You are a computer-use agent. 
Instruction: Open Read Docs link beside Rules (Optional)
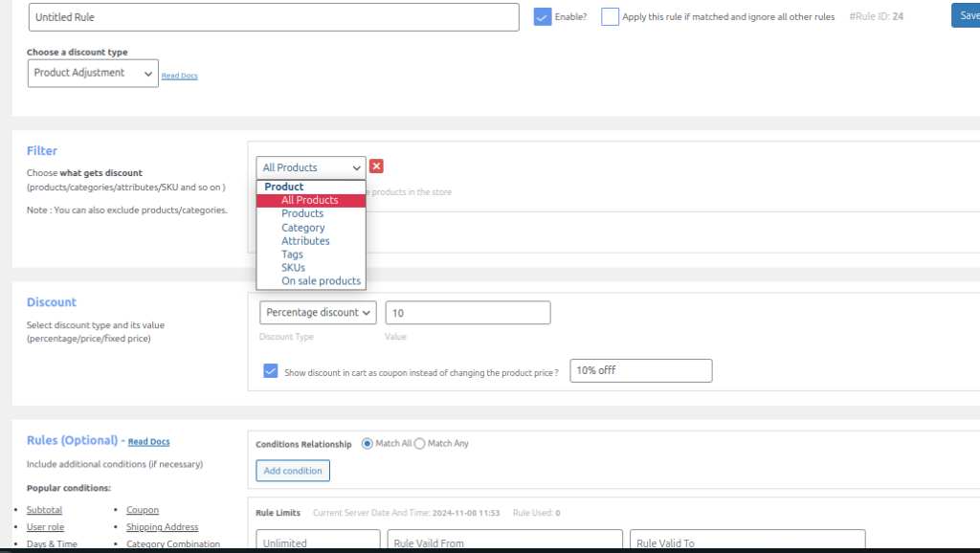(x=148, y=442)
